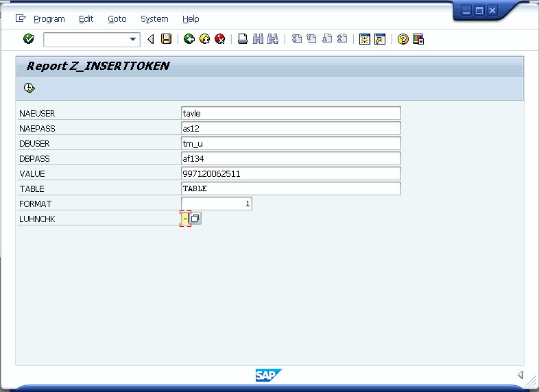
Task: Click the Report Z_INSERTTOKEN title
Action: [98, 66]
